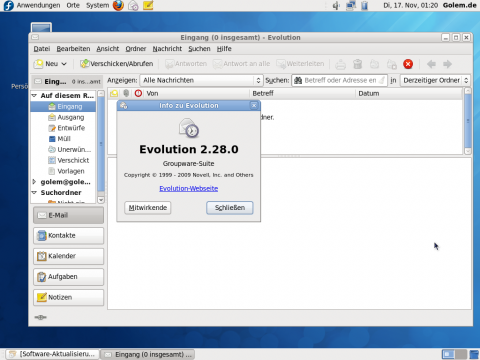Switch to the E-Mail view
The height and width of the screenshot is (360, 480).
[68, 215]
